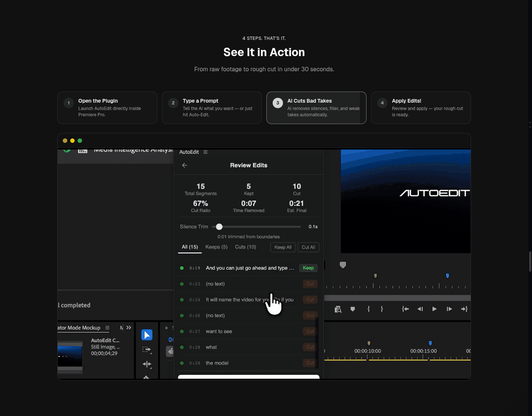This screenshot has height=416, width=532.
Task: Expand hidden panel tabs with double chevron
Action: pyautogui.click(x=129, y=328)
